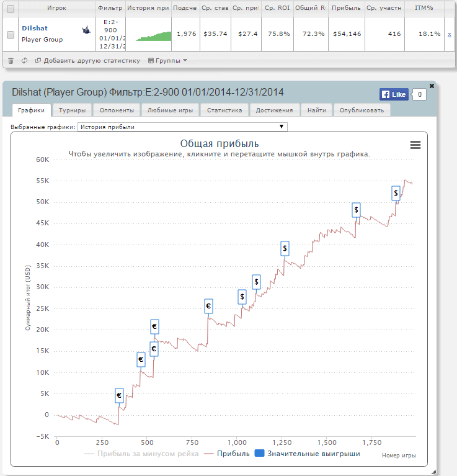Remove Dilshat row using the x link

tap(450, 34)
